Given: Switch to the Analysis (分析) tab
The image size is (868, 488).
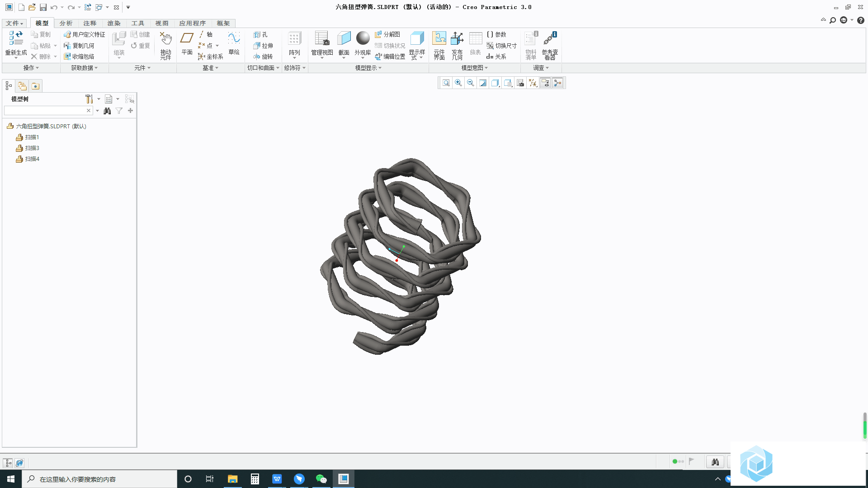Looking at the screenshot, I should point(66,23).
